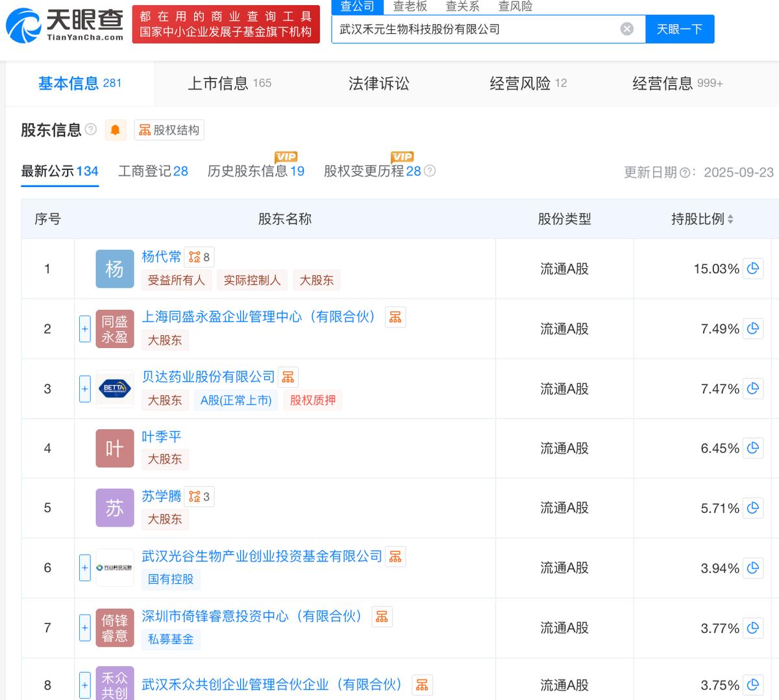Image resolution: width=779 pixels, height=700 pixels.
Task: Open pie chart icon for 杨代常 row
Action: point(752,268)
